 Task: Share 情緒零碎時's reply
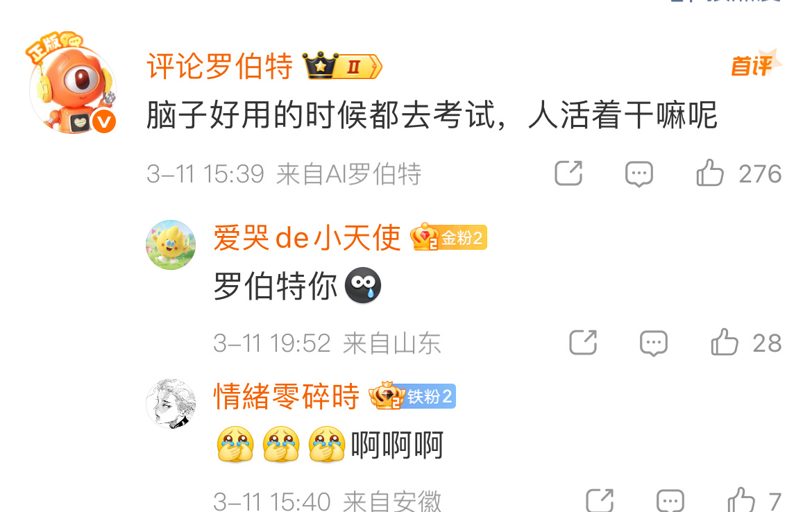(x=600, y=500)
